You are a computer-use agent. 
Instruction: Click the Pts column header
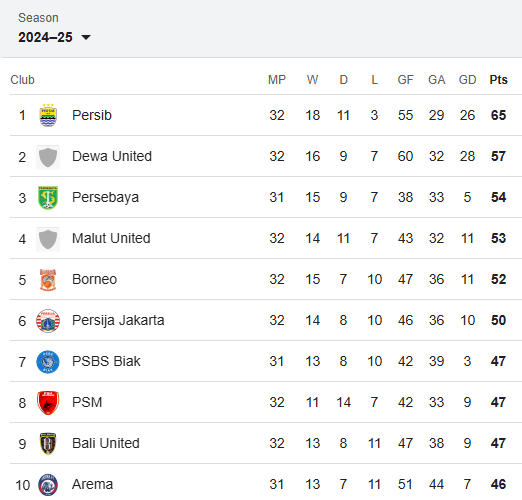point(498,80)
